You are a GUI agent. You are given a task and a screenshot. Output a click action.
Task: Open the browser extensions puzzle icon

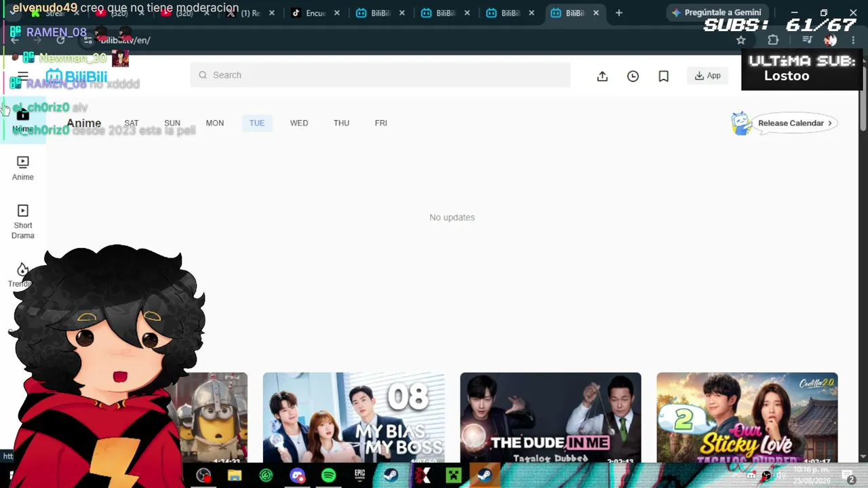pos(773,40)
